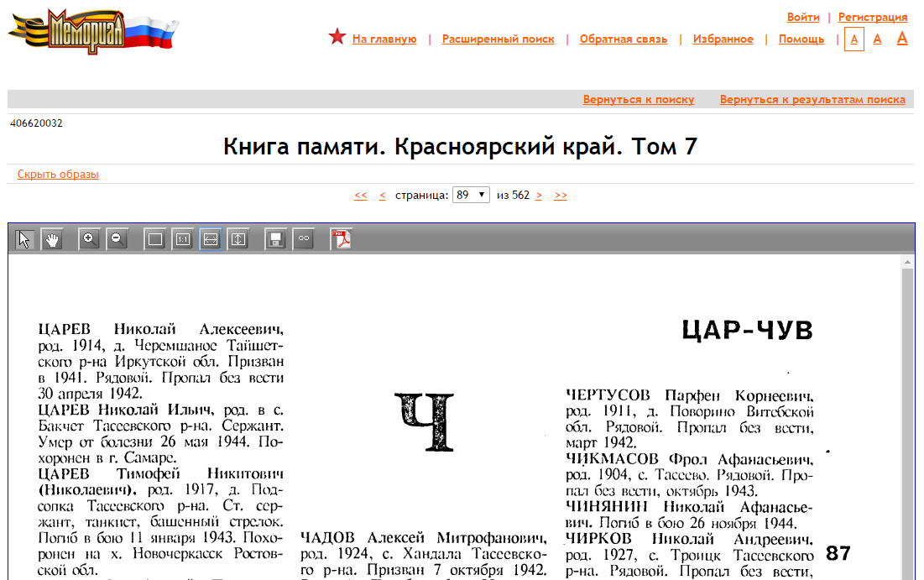Open the page number dropdown
Image resolution: width=924 pixels, height=580 pixels.
pyautogui.click(x=471, y=195)
